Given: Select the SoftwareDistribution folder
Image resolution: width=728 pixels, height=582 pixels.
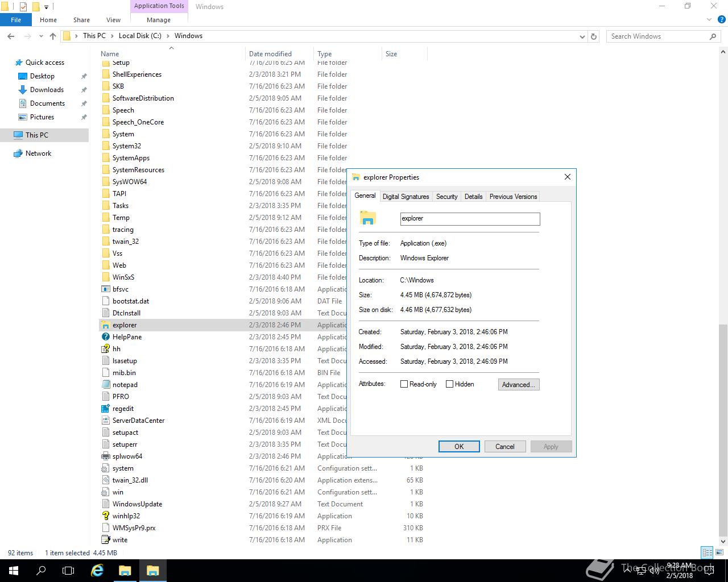Looking at the screenshot, I should click(x=143, y=98).
